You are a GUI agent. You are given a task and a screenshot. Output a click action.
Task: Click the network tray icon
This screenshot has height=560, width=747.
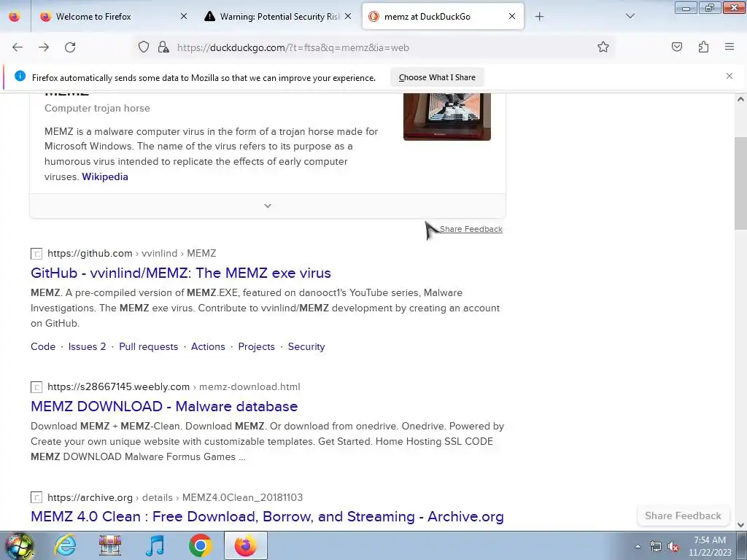coord(656,547)
